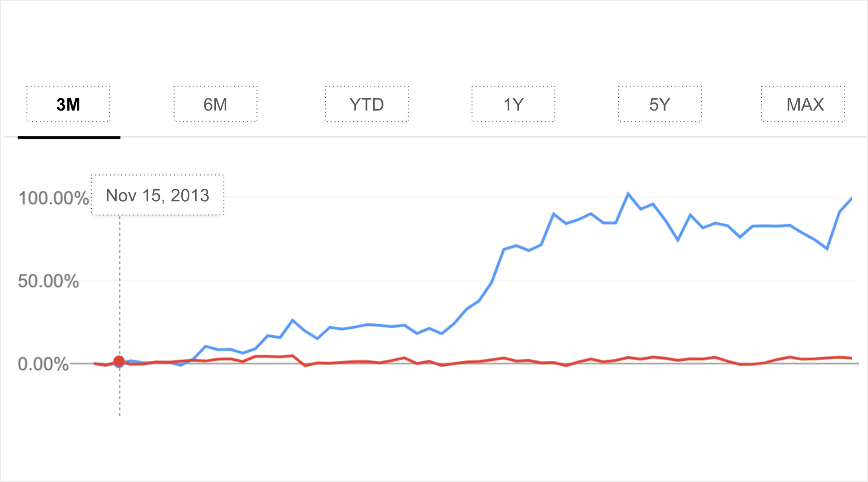Click the right end of red line
868x482 pixels.
pyautogui.click(x=851, y=358)
